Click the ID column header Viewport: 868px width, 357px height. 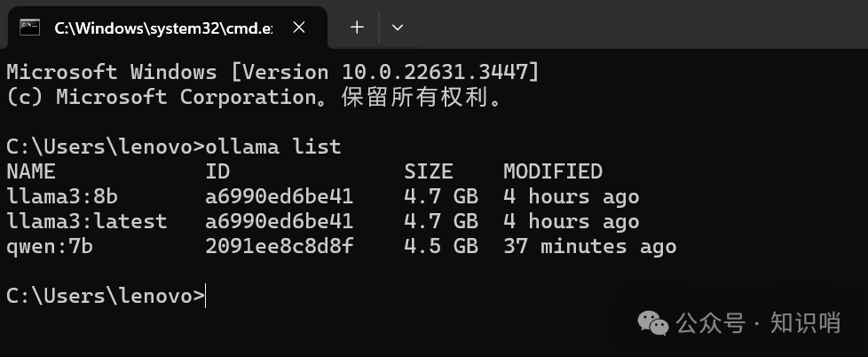[217, 171]
